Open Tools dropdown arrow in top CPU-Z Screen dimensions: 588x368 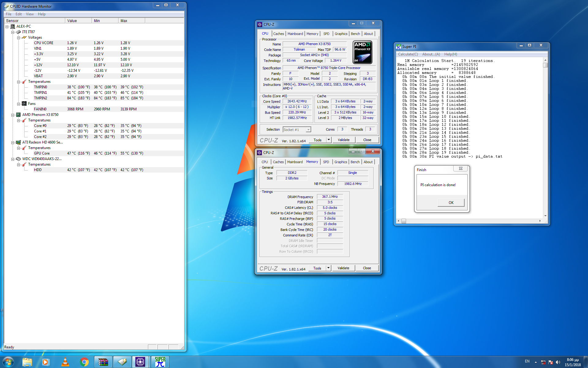click(x=329, y=140)
